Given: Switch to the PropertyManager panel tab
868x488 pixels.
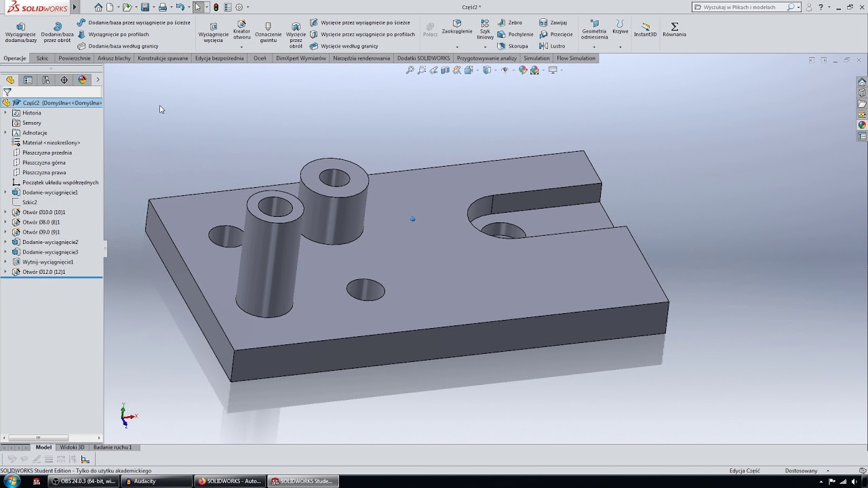Looking at the screenshot, I should [x=28, y=79].
